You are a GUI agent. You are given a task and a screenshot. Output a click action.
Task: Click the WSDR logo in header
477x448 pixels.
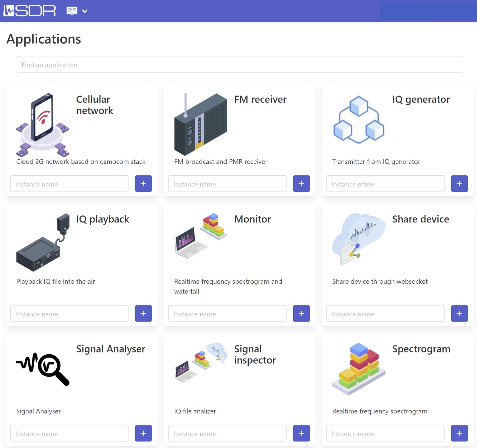tap(30, 11)
